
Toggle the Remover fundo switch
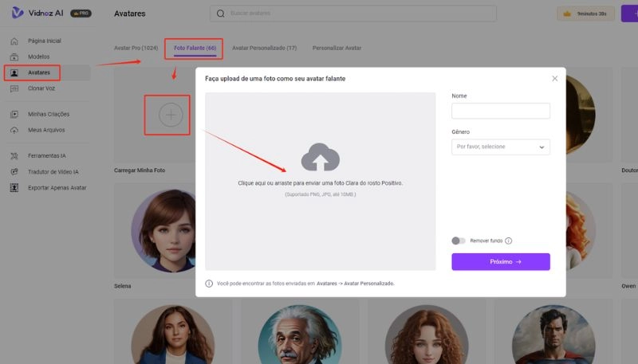(459, 241)
